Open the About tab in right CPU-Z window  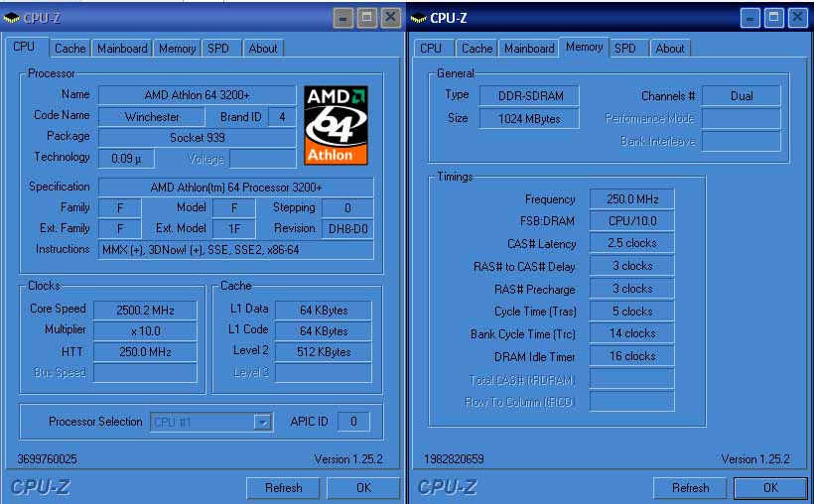670,49
